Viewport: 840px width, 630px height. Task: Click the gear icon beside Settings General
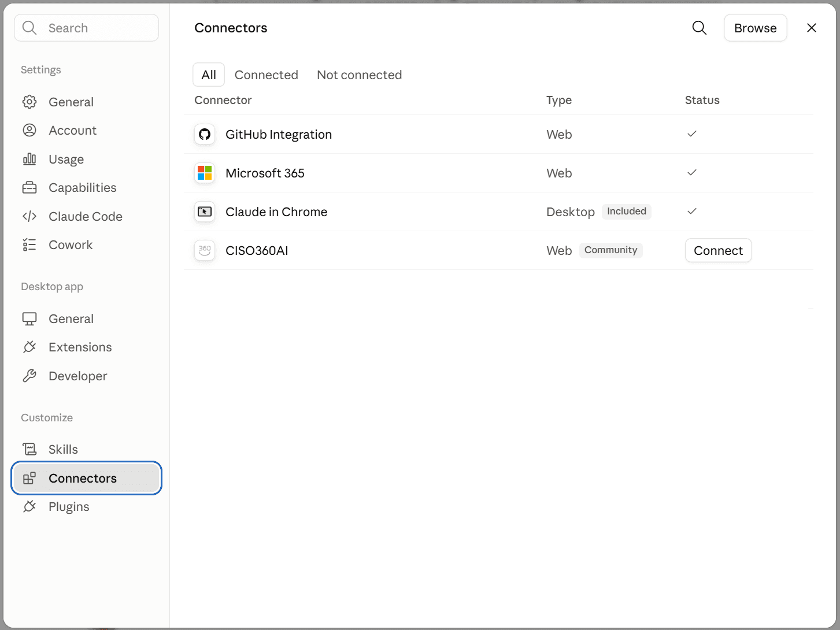click(x=29, y=102)
